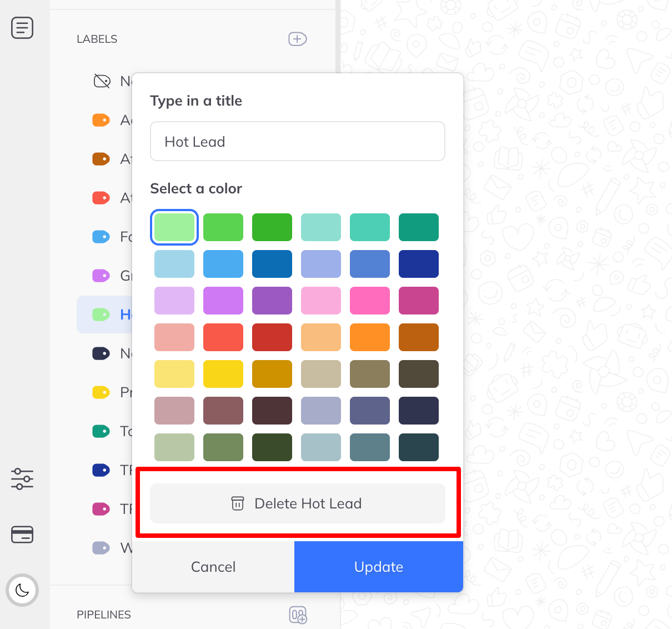Click the teal tag icon in labels list
Screen dimensions: 672x629
101,431
